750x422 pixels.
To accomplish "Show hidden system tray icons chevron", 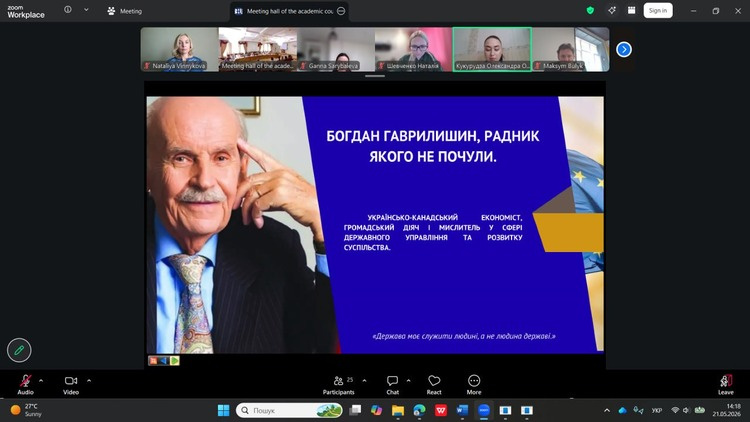I will pos(607,411).
